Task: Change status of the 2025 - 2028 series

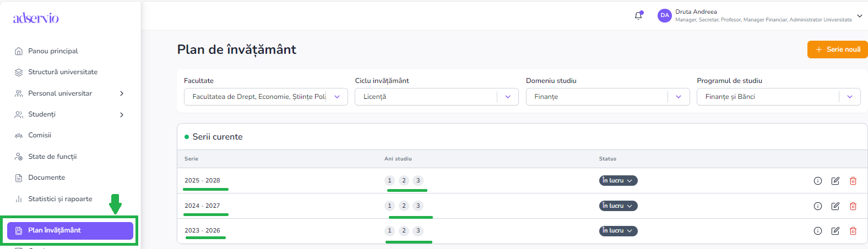Action: coord(618,180)
